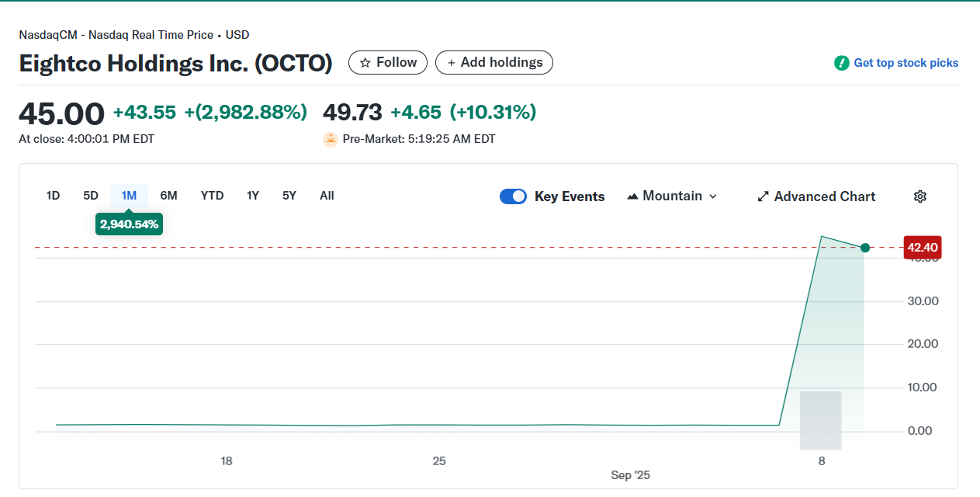Toggle the Key Events switch
Image resolution: width=980 pixels, height=497 pixels.
coord(513,196)
